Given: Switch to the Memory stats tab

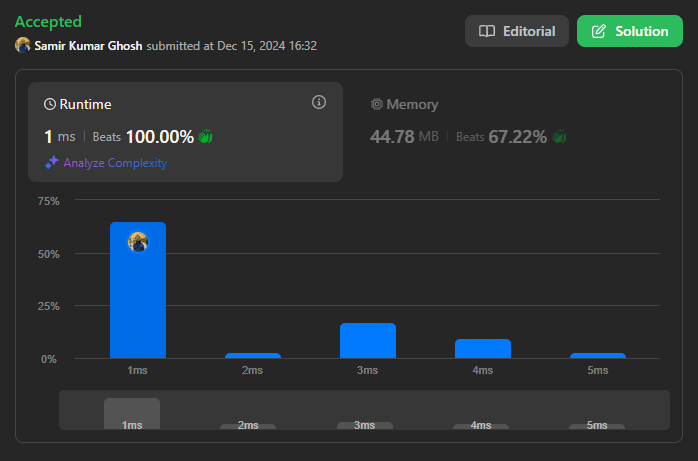Looking at the screenshot, I should 404,104.
